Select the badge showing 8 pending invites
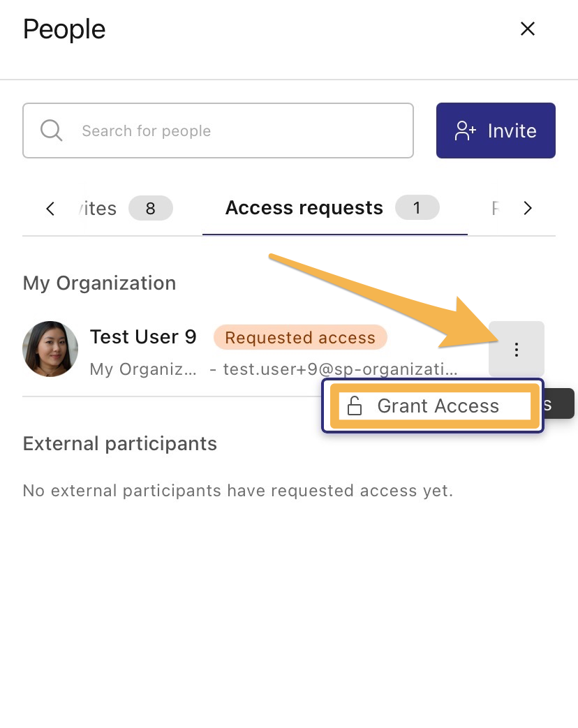This screenshot has height=728, width=578. (151, 207)
